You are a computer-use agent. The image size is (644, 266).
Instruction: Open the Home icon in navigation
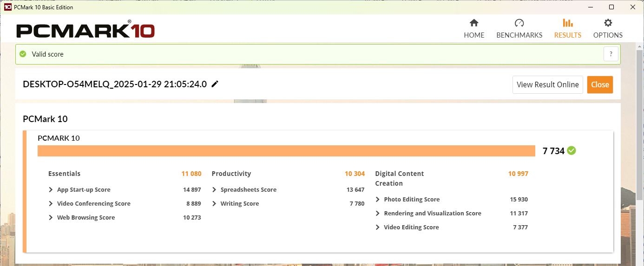[474, 23]
